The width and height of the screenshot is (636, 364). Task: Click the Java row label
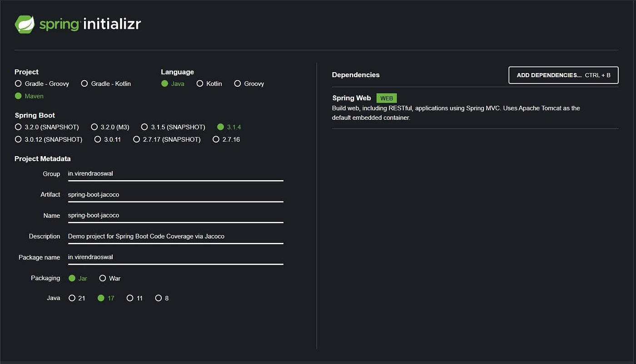[53, 298]
